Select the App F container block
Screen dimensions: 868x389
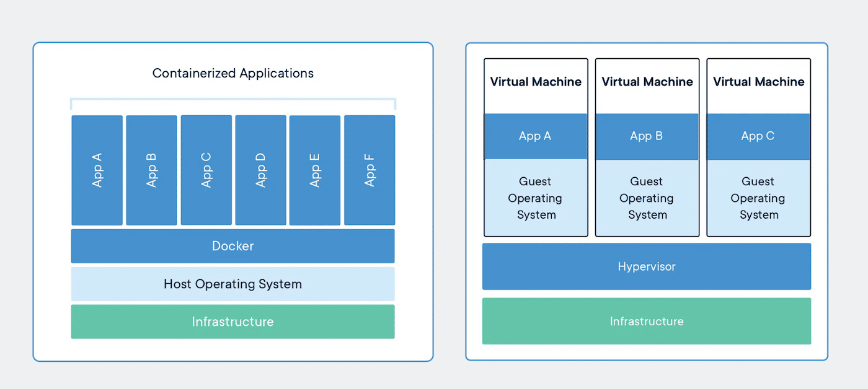coord(370,169)
